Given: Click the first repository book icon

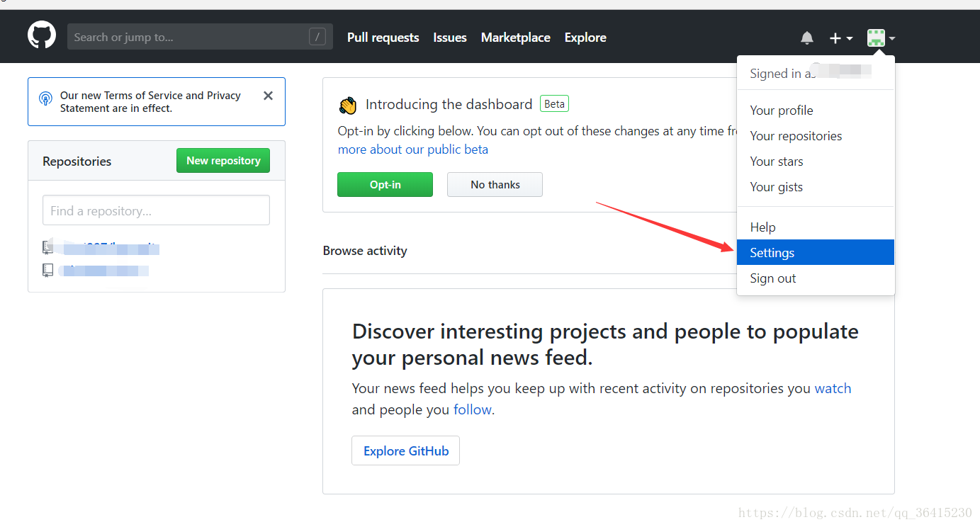Looking at the screenshot, I should 47,247.
